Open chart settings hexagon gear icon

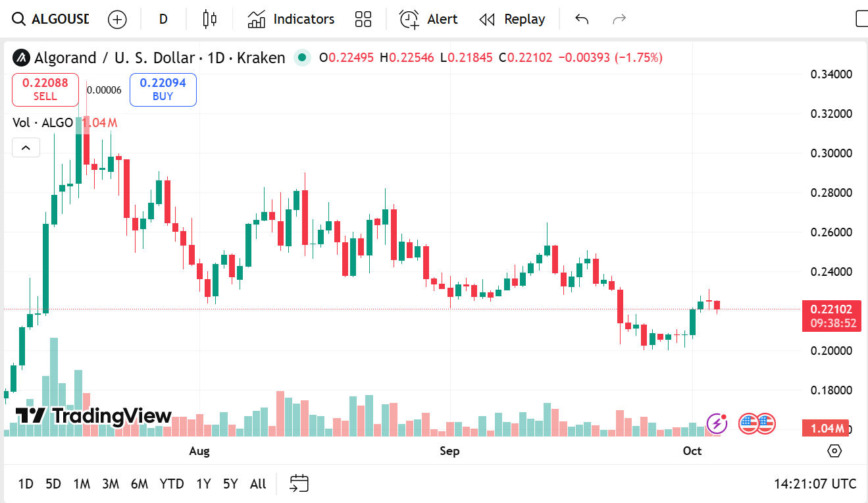tap(834, 451)
